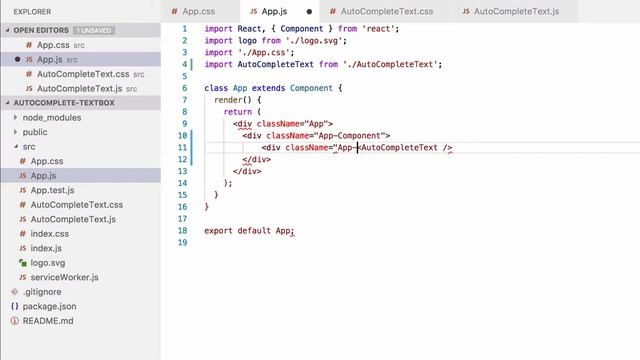Image resolution: width=640 pixels, height=360 pixels.
Task: Open AutoCompleteText.css in Open Editors list
Action: (81, 74)
